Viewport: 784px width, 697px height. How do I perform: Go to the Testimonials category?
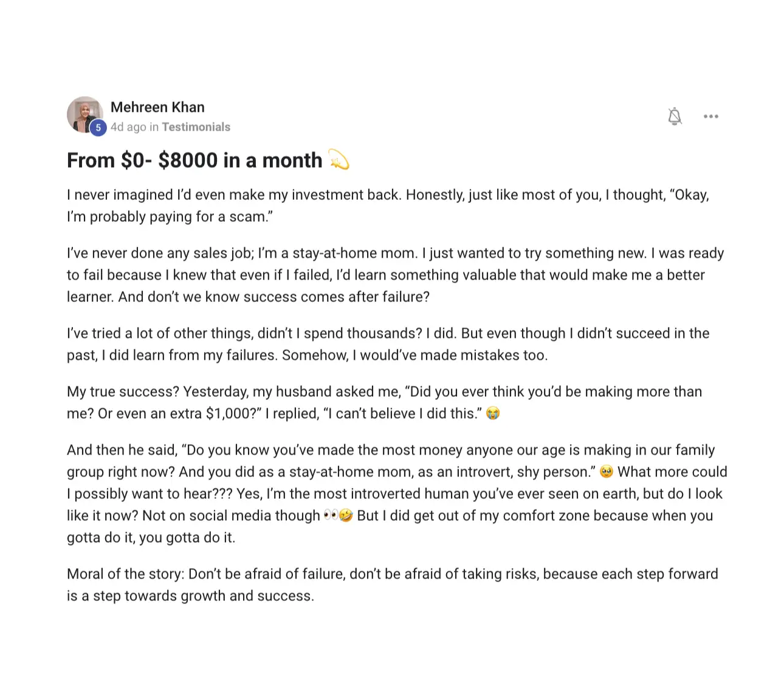196,127
